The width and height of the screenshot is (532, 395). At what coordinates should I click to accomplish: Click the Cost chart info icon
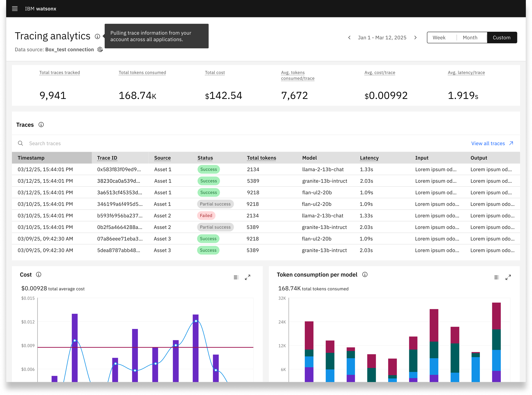point(39,275)
